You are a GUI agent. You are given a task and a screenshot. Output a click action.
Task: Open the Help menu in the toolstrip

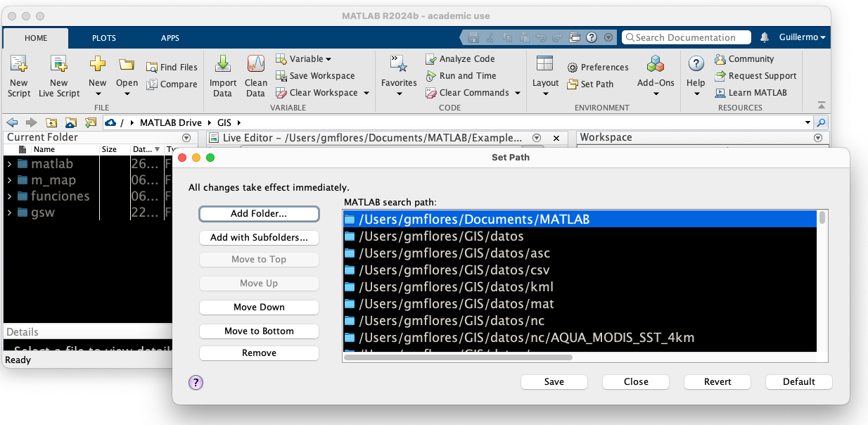696,75
